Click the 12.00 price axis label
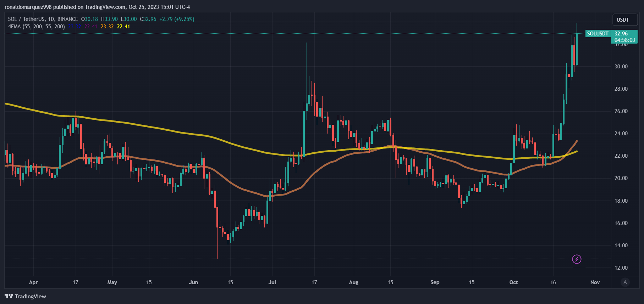 click(621, 268)
